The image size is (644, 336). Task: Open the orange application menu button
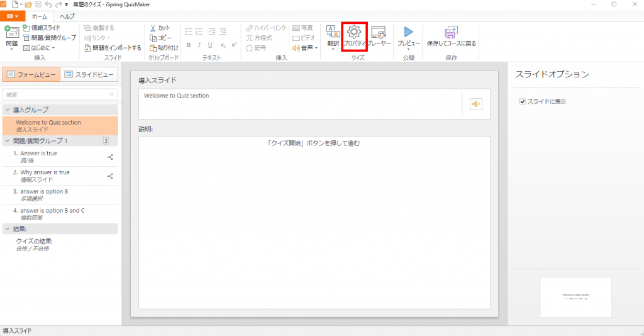(x=13, y=16)
